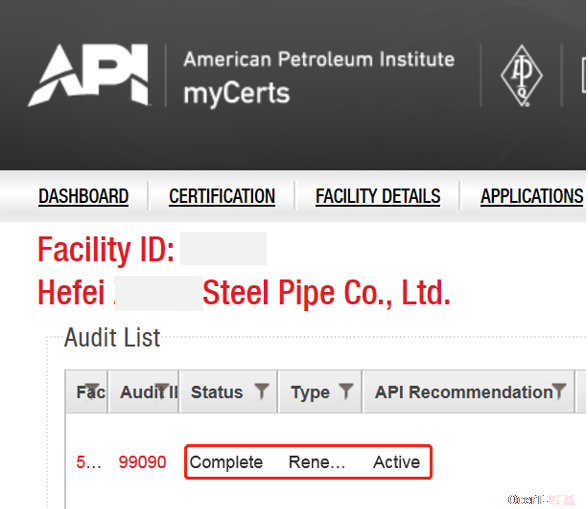Click the API monogram diamond icon
Viewport: 588px width, 509px height.
pos(521,76)
